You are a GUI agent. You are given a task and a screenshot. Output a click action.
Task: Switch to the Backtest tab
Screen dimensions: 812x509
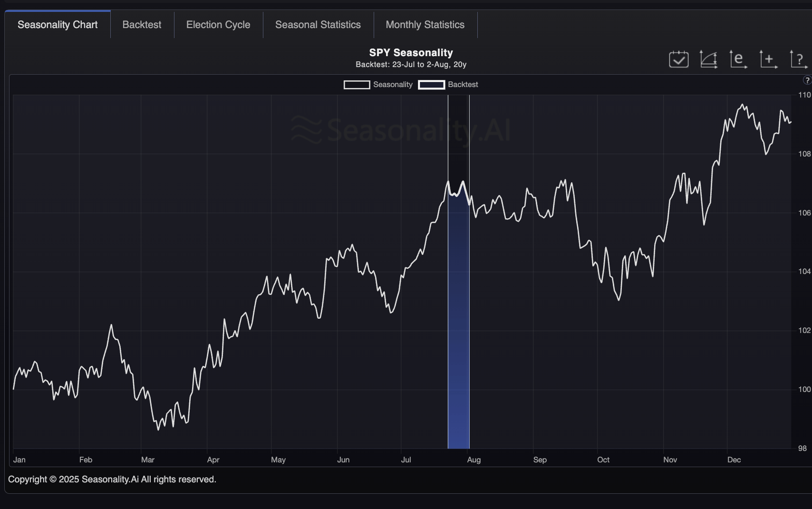coord(142,25)
